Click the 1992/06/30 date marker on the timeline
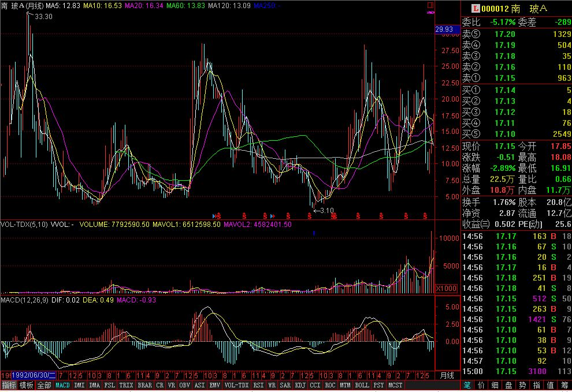Image resolution: width=572 pixels, height=392 pixels. [32, 375]
